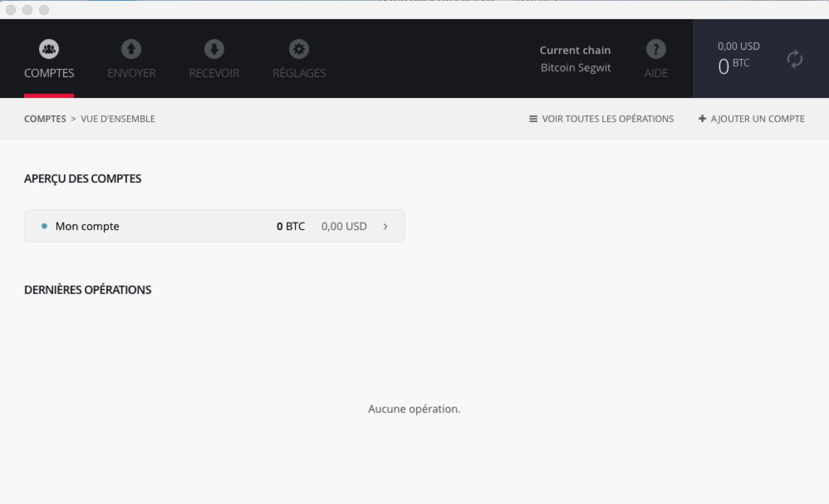Close the window with the first title bar button
The image size is (829, 504).
pyautogui.click(x=11, y=10)
